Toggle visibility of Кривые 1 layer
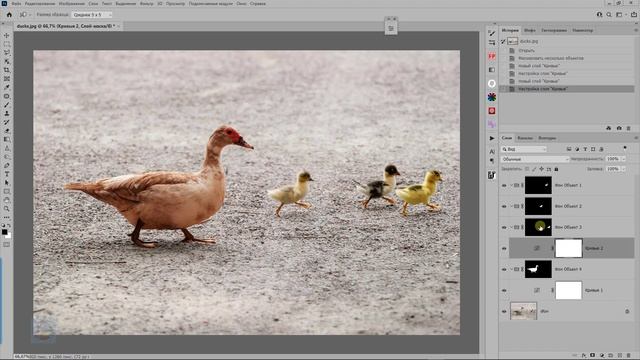The image size is (640, 360). pyautogui.click(x=504, y=290)
